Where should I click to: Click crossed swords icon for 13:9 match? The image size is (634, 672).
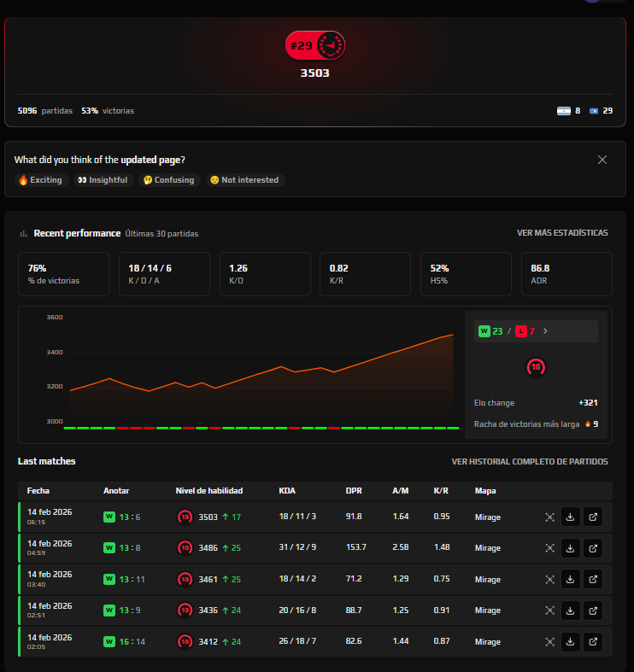[x=549, y=611]
